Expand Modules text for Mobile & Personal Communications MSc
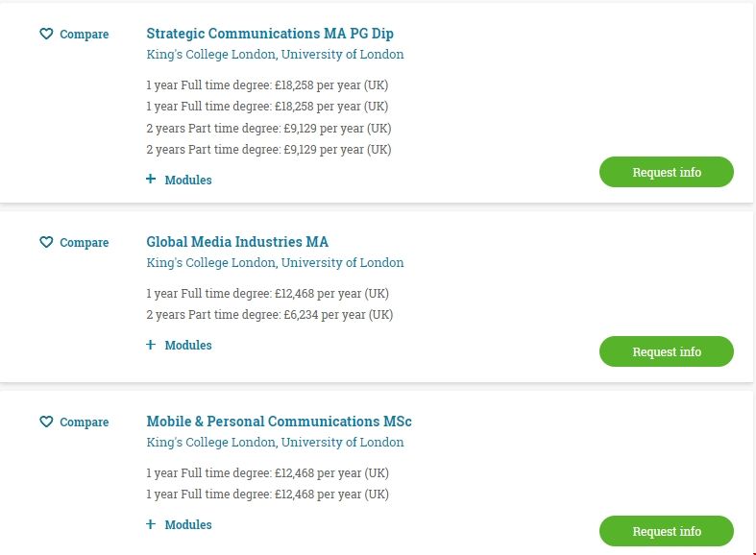 coord(188,524)
